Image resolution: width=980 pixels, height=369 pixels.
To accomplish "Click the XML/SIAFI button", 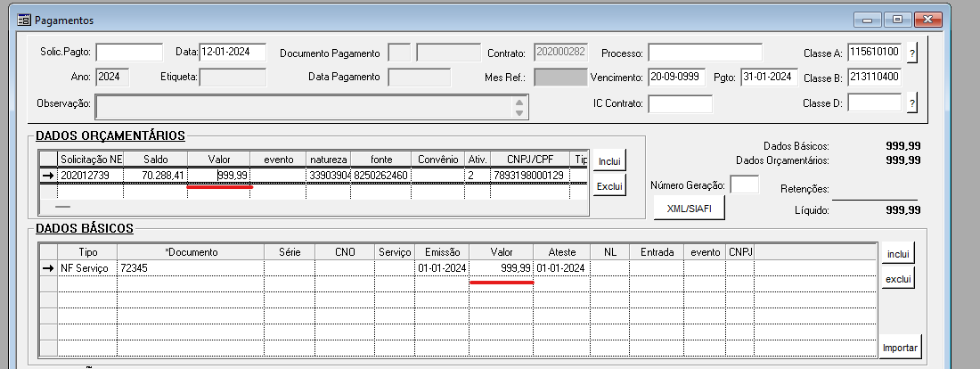I will [689, 209].
